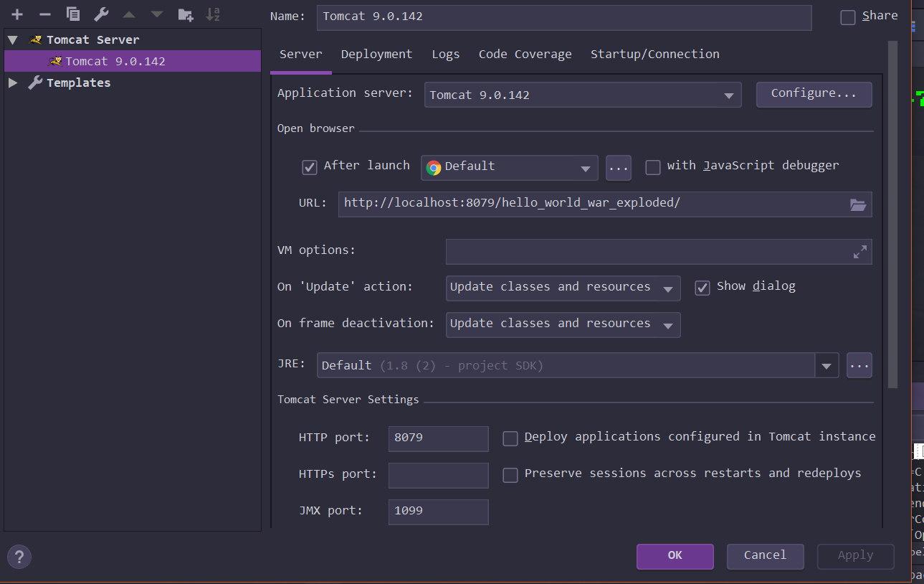This screenshot has height=584, width=924.
Task: Expand the Templates tree node
Action: click(x=13, y=83)
